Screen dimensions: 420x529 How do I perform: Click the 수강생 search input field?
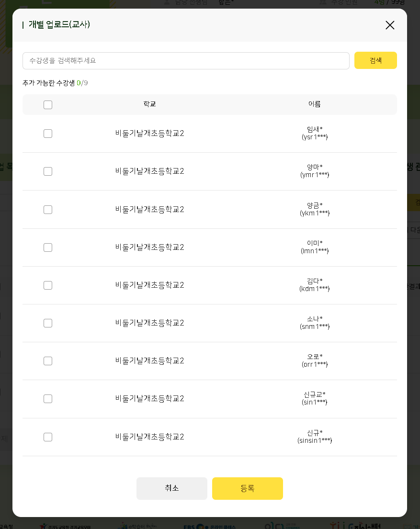(x=186, y=61)
